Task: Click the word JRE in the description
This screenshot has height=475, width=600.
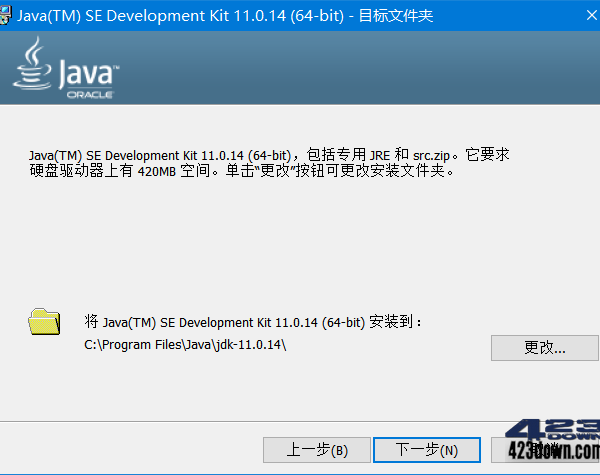Action: [380, 155]
